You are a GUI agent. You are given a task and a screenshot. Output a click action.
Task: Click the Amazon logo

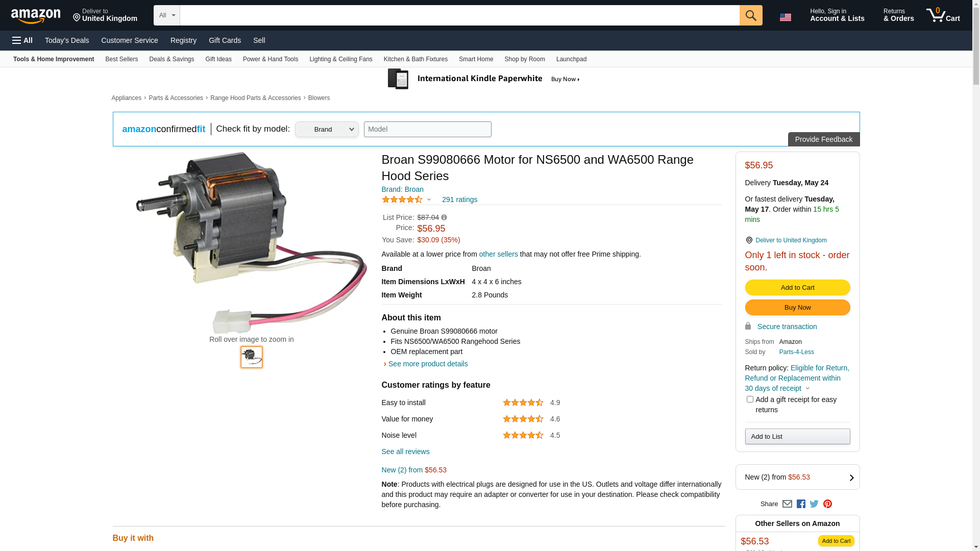pos(36,16)
